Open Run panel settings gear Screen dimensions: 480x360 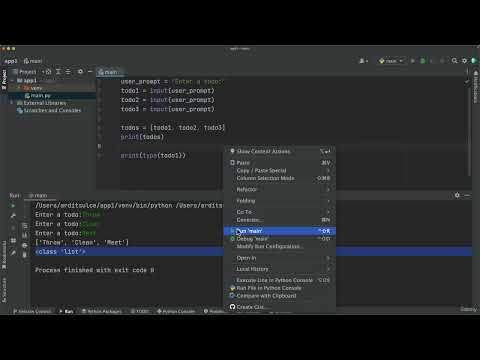457,195
